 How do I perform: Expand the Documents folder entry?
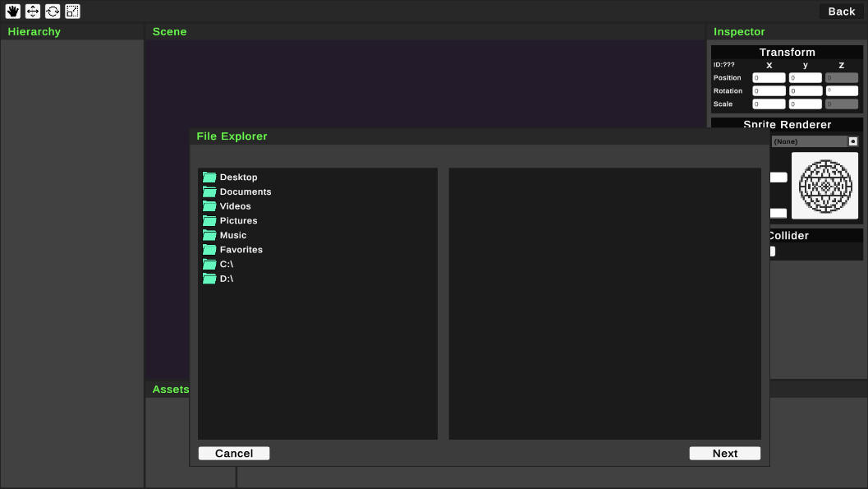click(x=245, y=191)
